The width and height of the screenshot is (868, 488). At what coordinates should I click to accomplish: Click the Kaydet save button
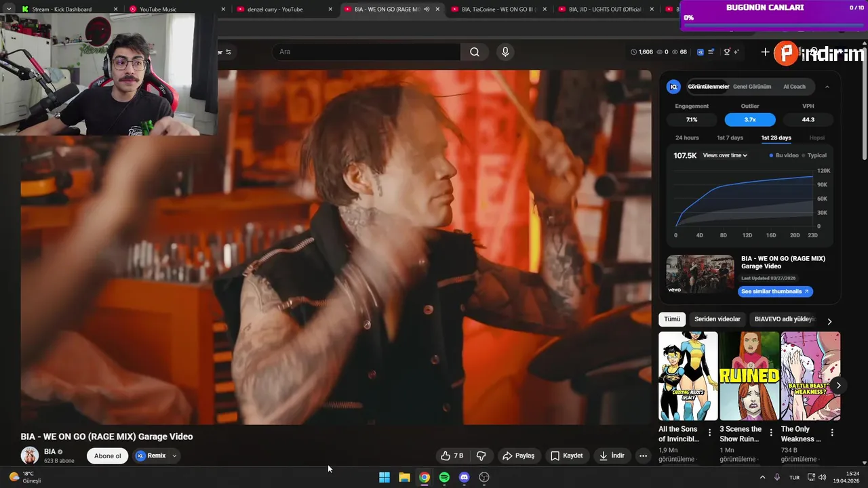567,455
